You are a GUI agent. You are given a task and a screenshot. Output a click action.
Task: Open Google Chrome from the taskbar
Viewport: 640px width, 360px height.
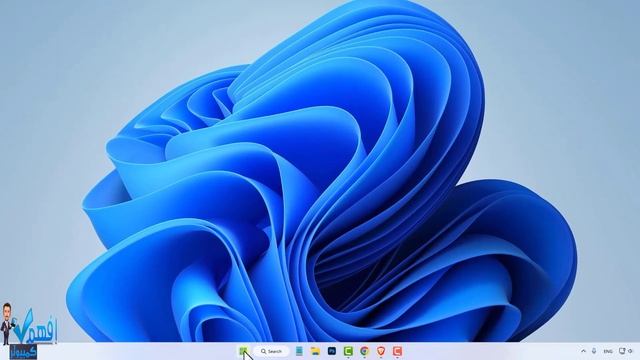364,351
